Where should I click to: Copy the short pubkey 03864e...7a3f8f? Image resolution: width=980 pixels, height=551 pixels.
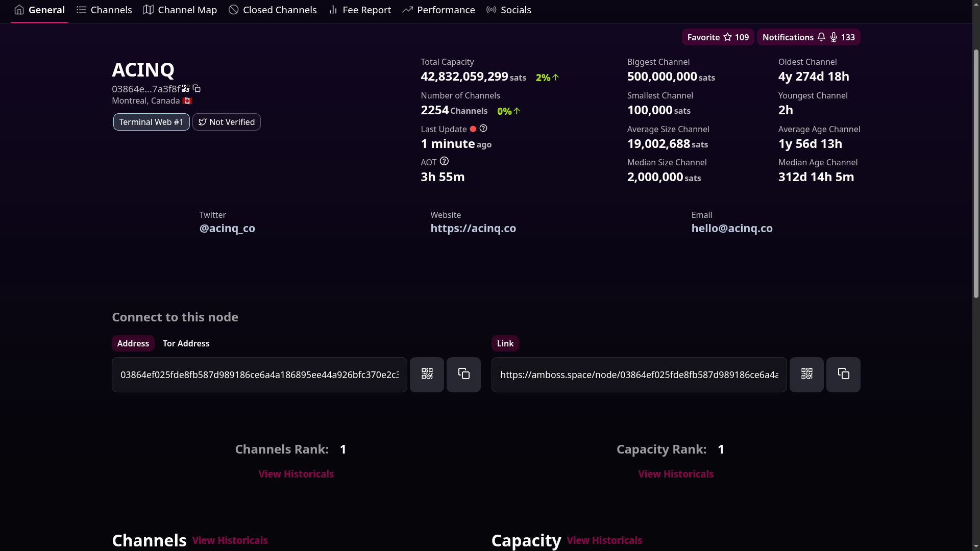197,89
